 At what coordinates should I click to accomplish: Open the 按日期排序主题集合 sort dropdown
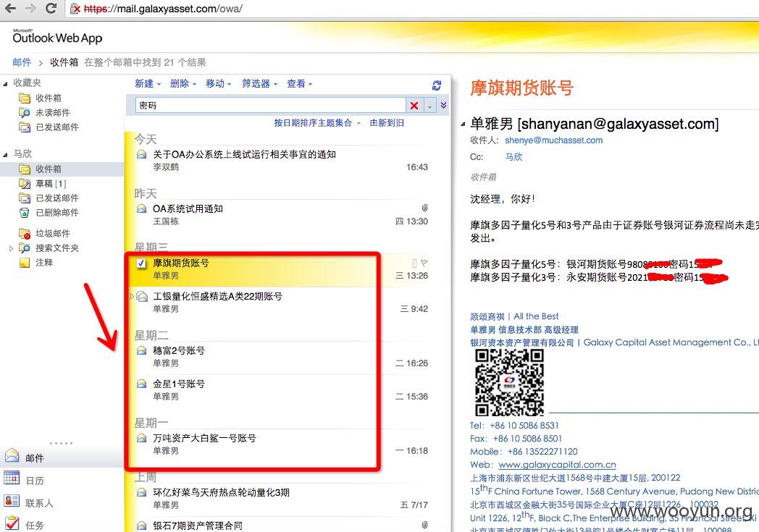click(317, 123)
